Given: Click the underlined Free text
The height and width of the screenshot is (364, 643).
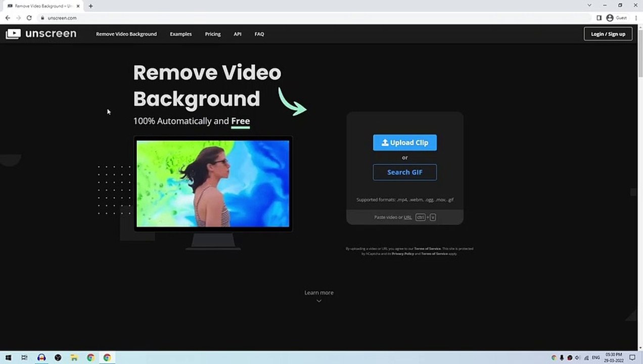Looking at the screenshot, I should pos(241,121).
